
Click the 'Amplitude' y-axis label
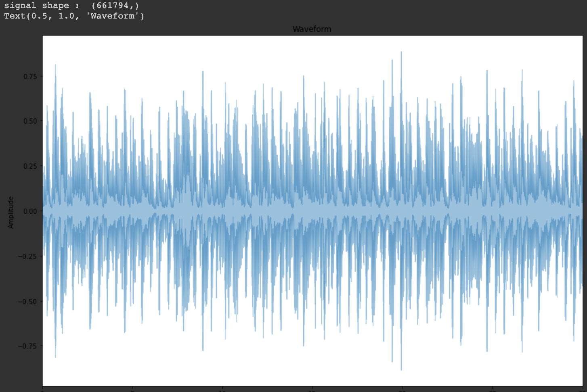[11, 212]
